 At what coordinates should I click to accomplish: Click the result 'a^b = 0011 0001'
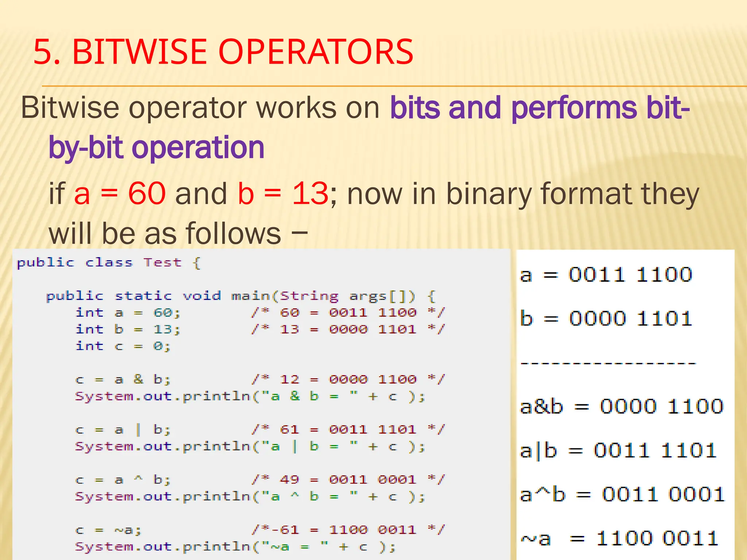[622, 495]
